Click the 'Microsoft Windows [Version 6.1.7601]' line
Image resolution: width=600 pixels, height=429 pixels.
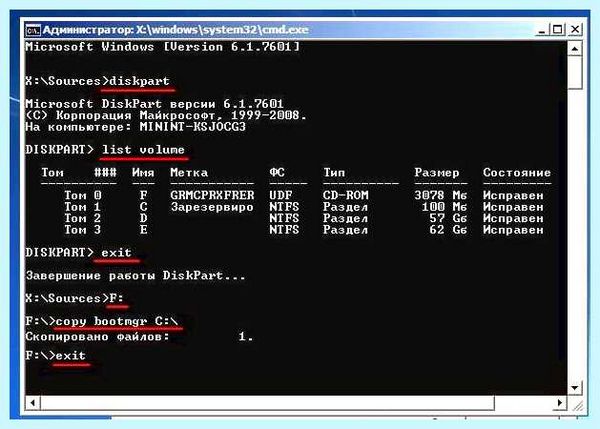[163, 47]
